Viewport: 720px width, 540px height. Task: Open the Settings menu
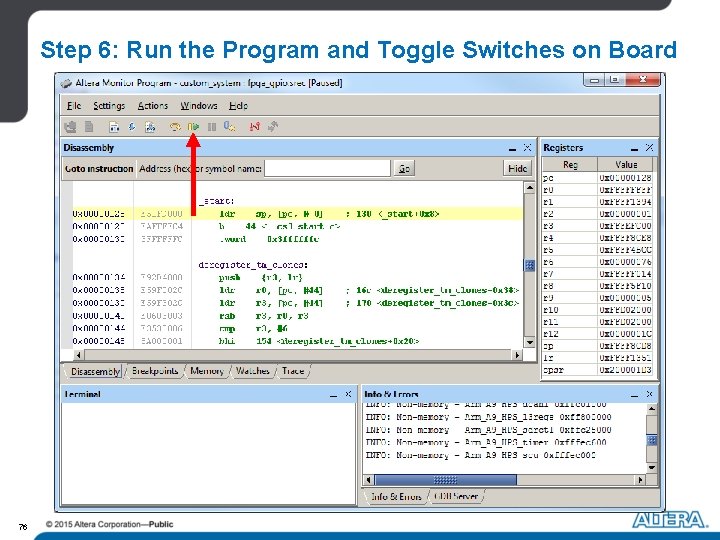coord(109,106)
